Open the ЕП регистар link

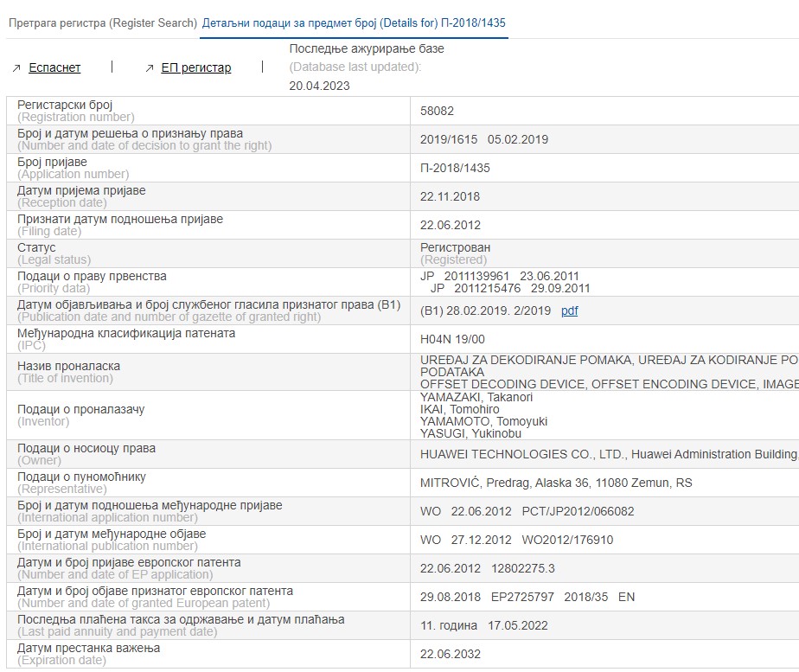click(196, 67)
